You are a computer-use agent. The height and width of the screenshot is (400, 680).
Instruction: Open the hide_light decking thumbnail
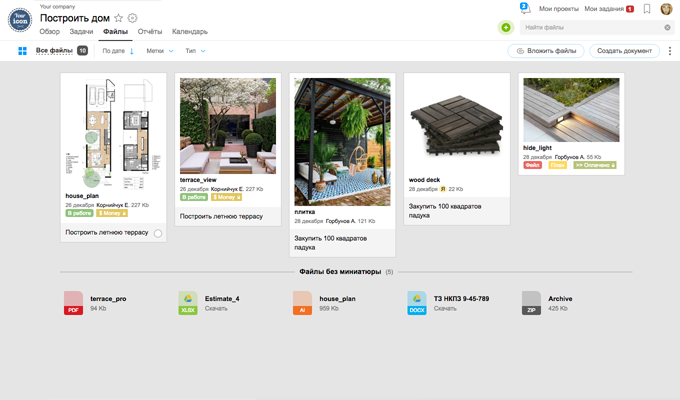[x=571, y=110]
